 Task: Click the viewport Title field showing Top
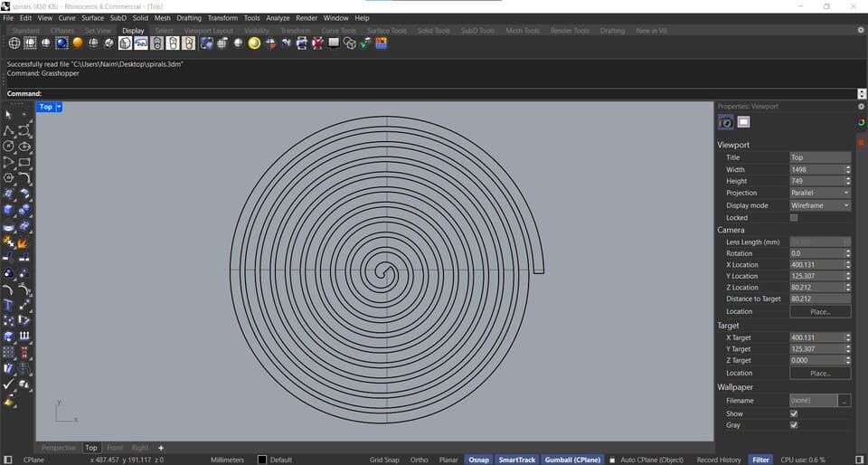point(820,157)
